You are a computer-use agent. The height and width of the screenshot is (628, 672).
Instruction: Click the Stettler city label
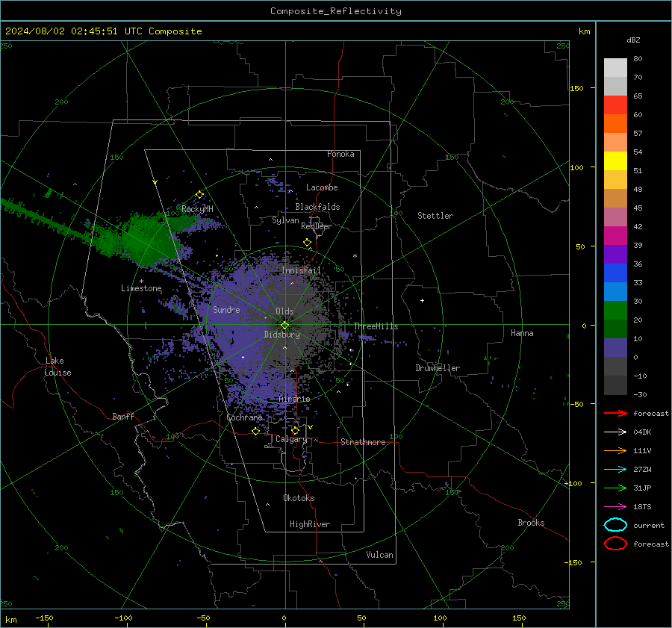(x=435, y=216)
